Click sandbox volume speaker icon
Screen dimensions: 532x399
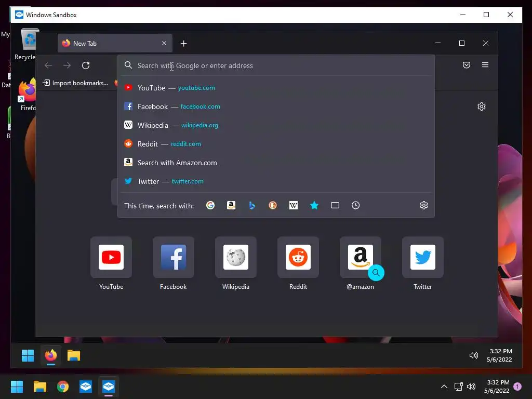[474, 355]
